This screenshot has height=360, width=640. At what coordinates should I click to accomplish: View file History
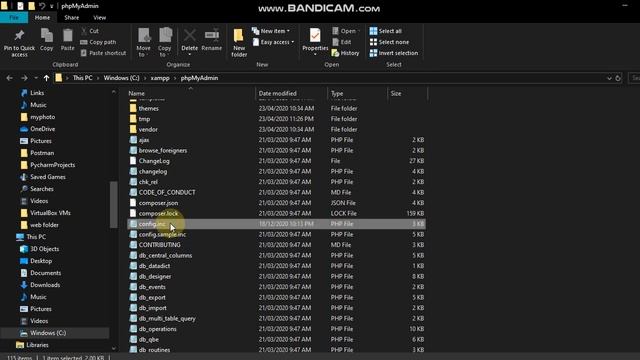pyautogui.click(x=345, y=53)
